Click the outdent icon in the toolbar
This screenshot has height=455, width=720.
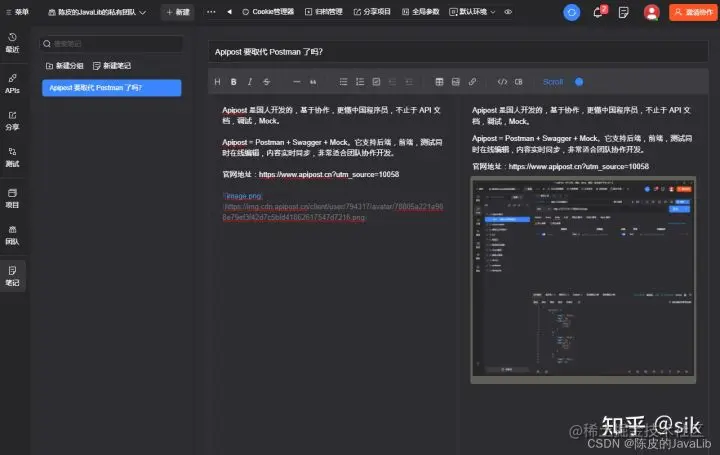pos(409,82)
